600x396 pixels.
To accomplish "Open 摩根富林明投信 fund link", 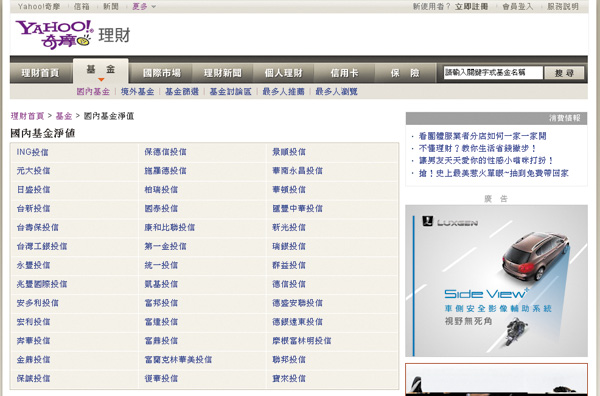I will coord(302,341).
